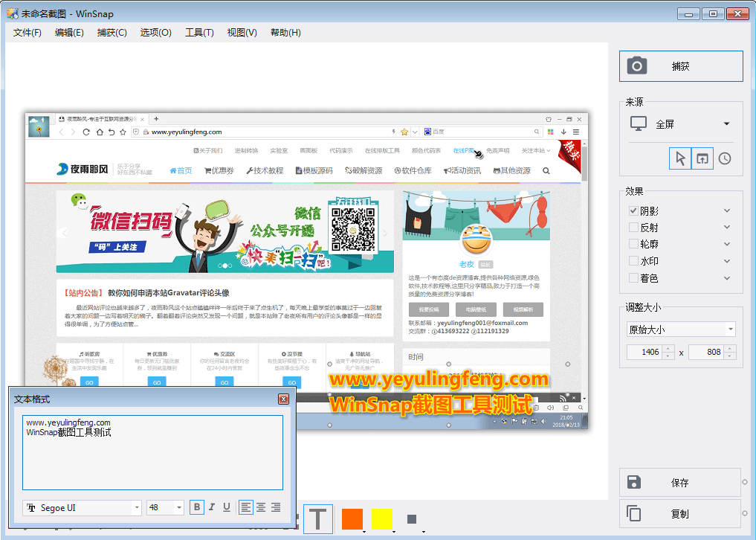
Task: Open the Help (帮助) menu
Action: pyautogui.click(x=285, y=32)
